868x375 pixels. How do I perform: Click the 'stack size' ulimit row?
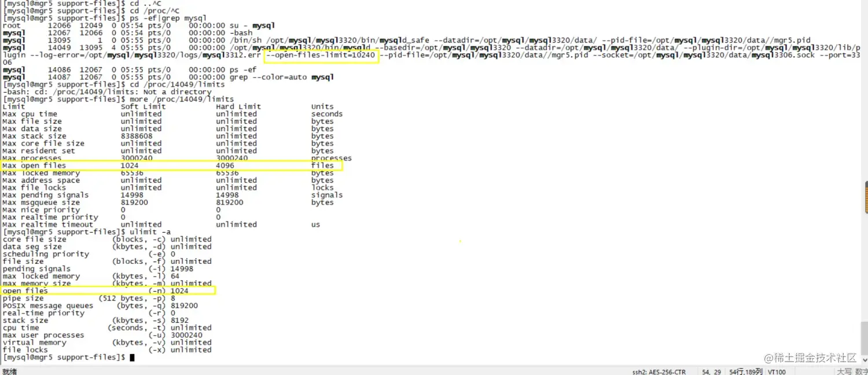95,321
